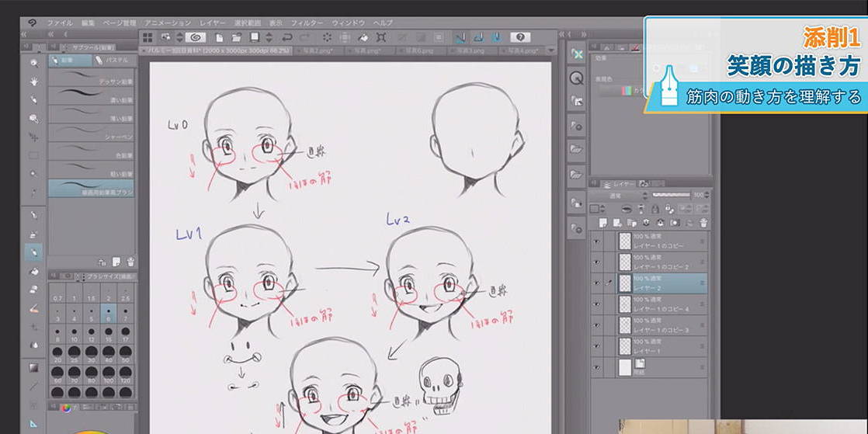The height and width of the screenshot is (434, 868).
Task: Open the blending mode 通常 dropdown
Action: coord(619,196)
